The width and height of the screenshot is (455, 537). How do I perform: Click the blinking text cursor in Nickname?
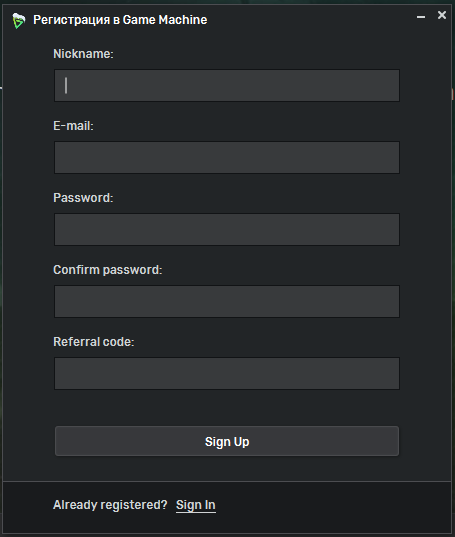pos(66,85)
